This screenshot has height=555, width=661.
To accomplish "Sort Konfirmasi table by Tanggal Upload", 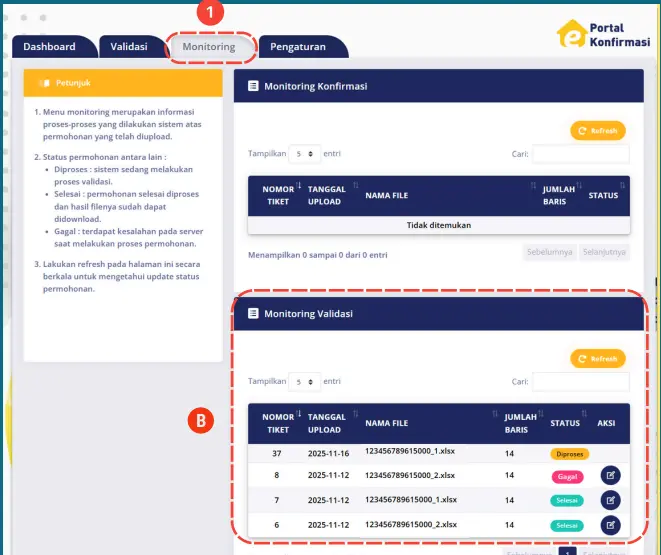I will (329, 196).
